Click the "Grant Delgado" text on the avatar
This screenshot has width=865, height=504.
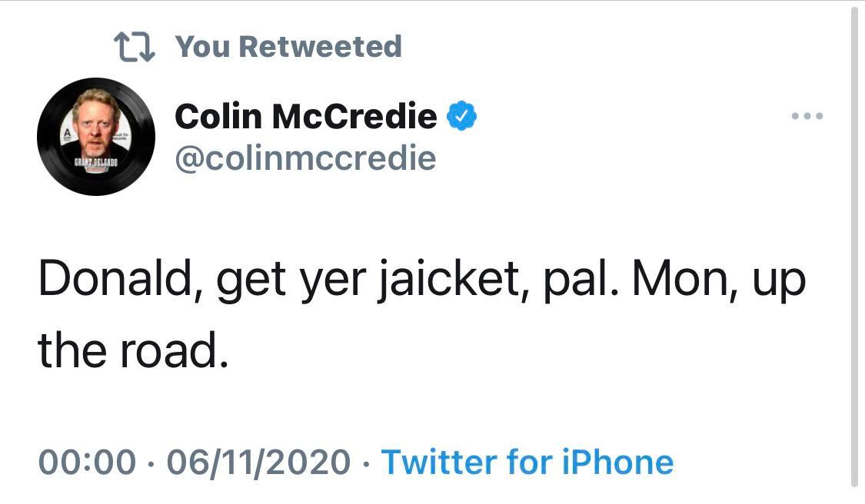tap(95, 164)
